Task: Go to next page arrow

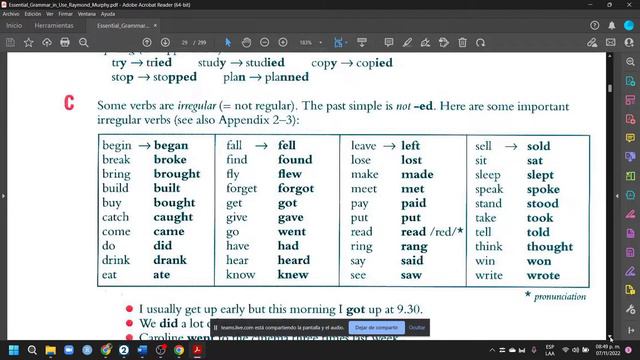Action: click(x=165, y=42)
